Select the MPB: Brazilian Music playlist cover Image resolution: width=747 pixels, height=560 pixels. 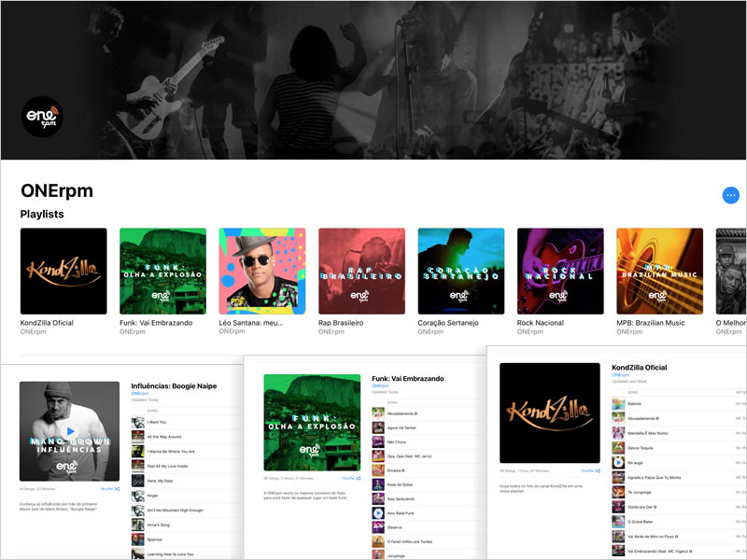click(659, 272)
